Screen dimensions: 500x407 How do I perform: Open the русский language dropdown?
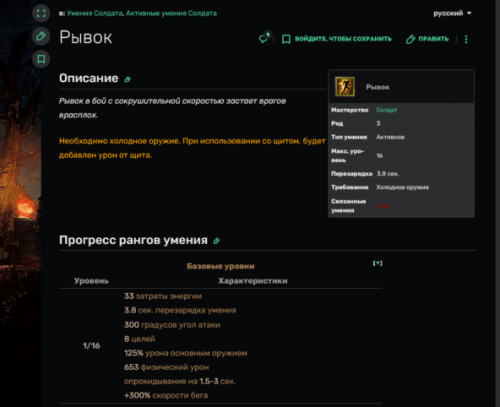(452, 13)
